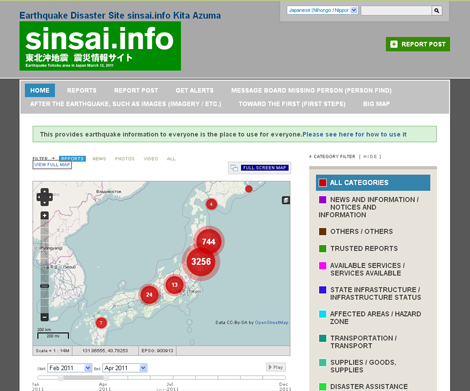This screenshot has height=391, width=470.
Task: Click the 3256 reports cluster marker
Action: click(x=201, y=262)
